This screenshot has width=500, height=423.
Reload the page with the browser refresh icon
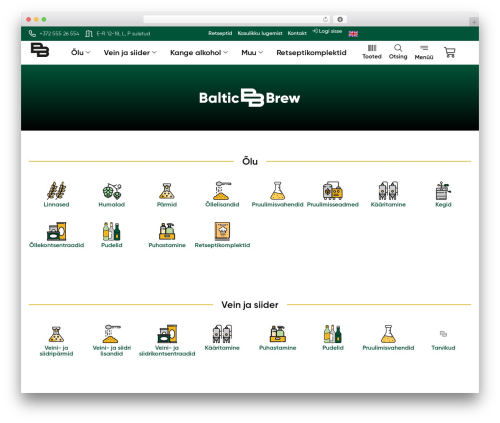[325, 19]
